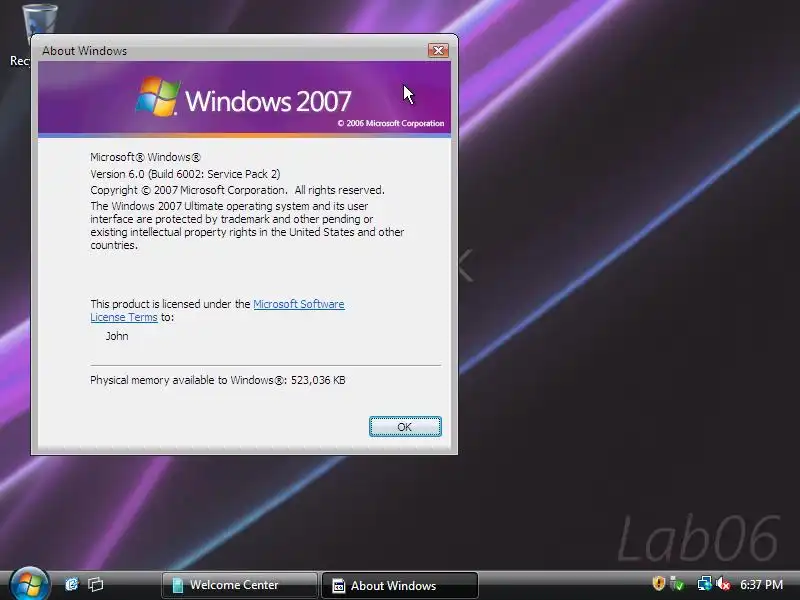Viewport: 800px width, 600px height.
Task: Click the 6:37 PM clock
Action: click(761, 584)
